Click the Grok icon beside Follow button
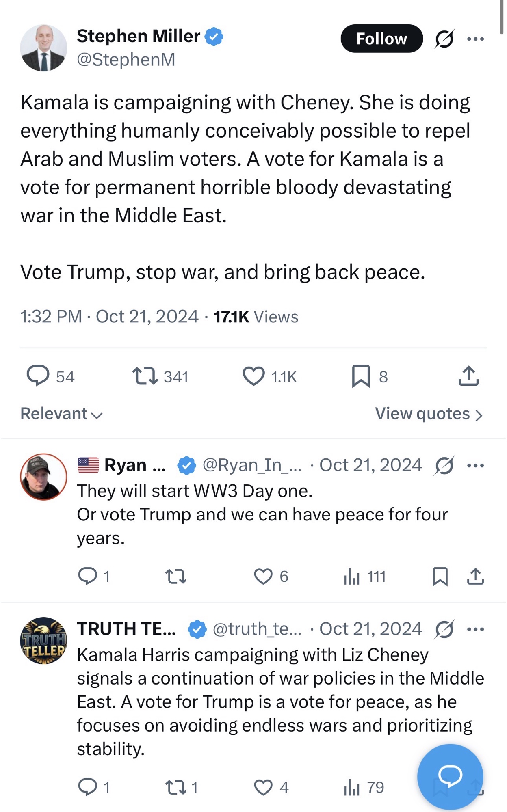This screenshot has height=812, width=507. tap(444, 39)
